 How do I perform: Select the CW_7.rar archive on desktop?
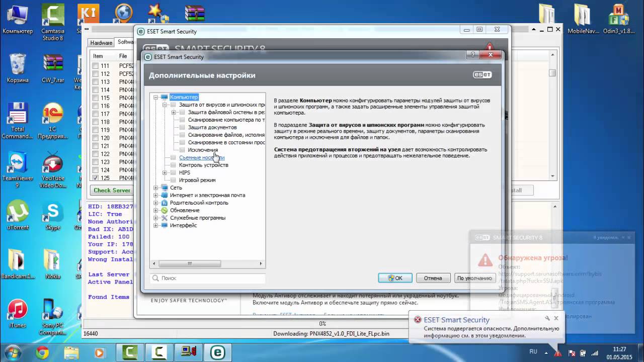53,68
